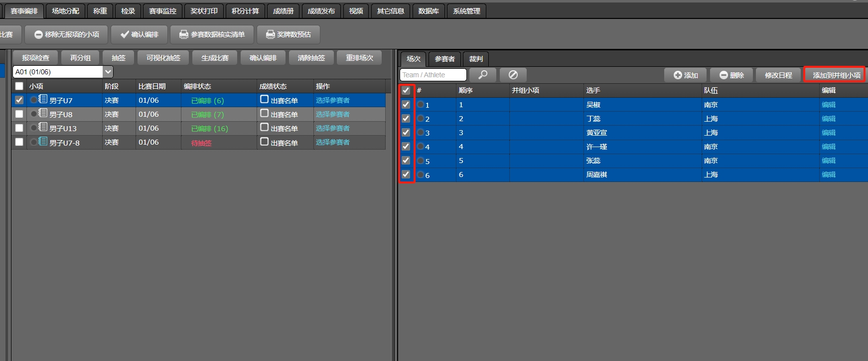Click the document icon beside 男子U13
This screenshot has height=361, width=868.
43,127
